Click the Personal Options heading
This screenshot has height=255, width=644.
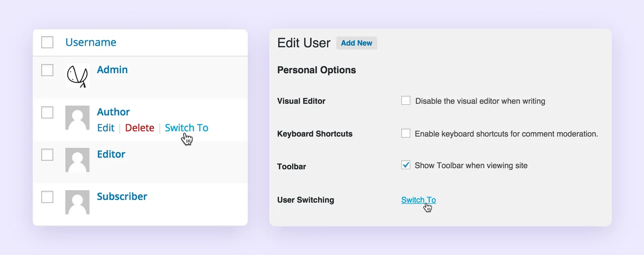[317, 70]
